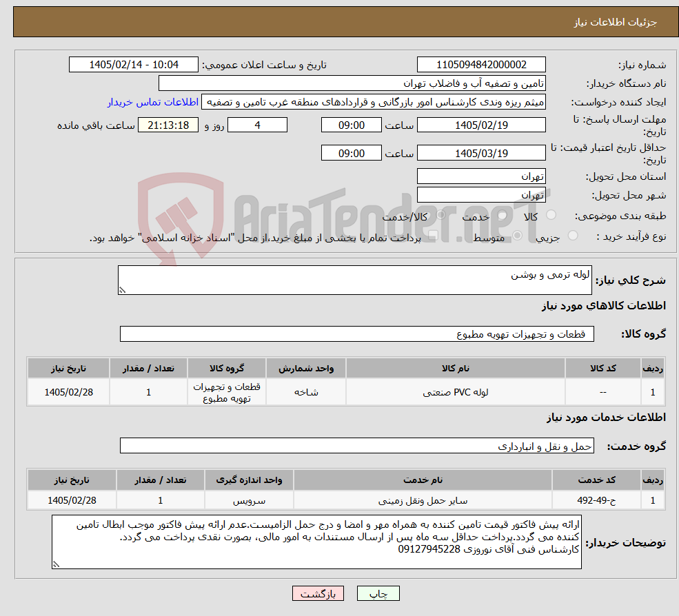Toggle the Islamic treasury payment checkbox
The width and height of the screenshot is (679, 616).
click(433, 236)
